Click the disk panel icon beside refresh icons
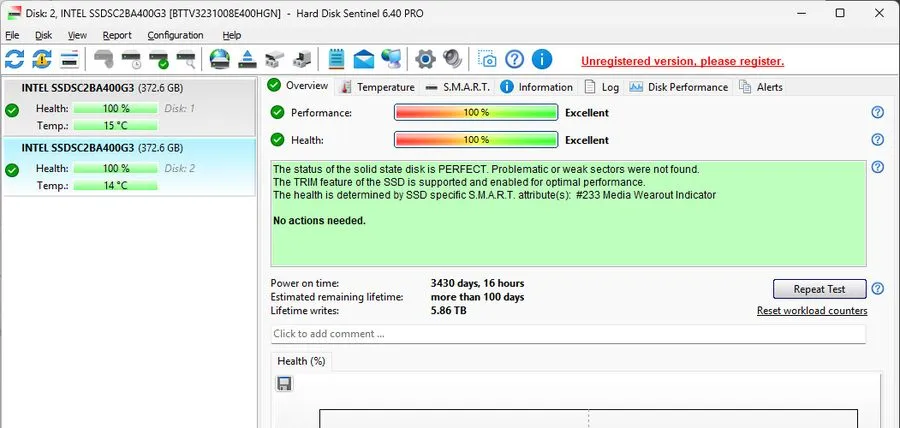 coord(69,59)
